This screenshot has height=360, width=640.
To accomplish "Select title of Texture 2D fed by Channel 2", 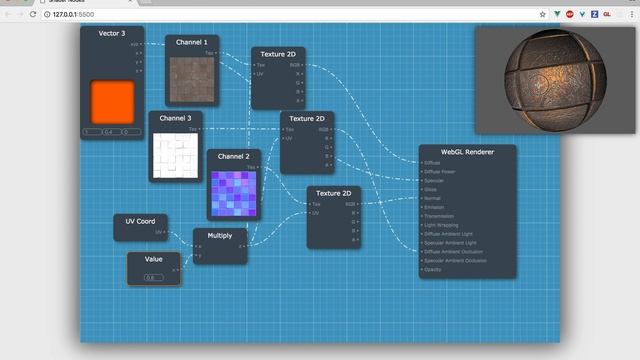I will click(333, 193).
